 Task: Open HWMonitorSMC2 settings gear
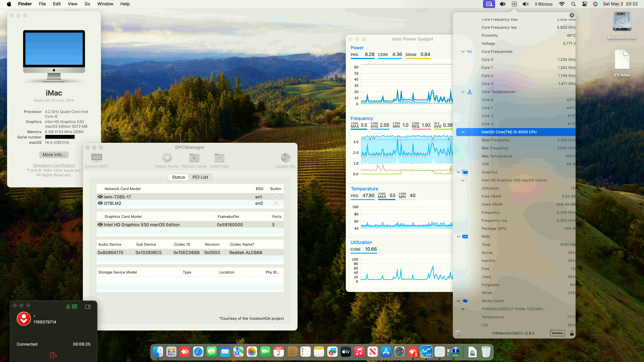[458, 333]
